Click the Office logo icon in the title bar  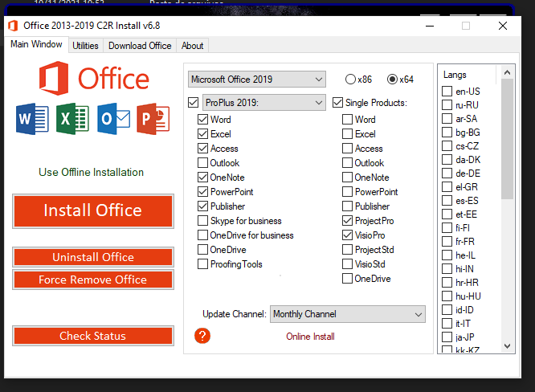[x=13, y=26]
